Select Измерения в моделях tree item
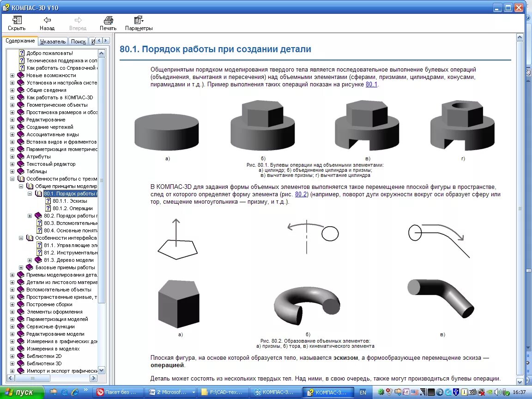The width and height of the screenshot is (532, 399). (x=53, y=349)
